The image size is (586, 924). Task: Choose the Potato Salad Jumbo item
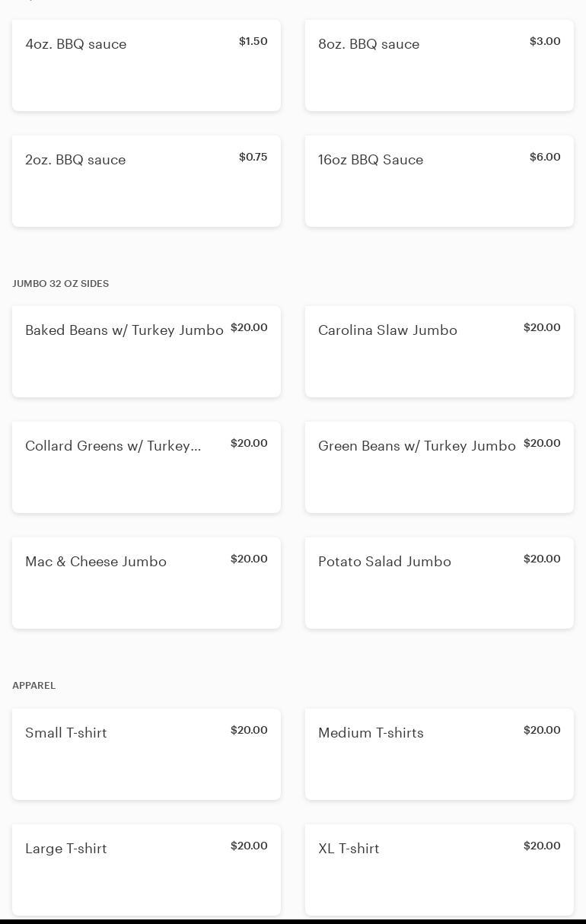coord(439,583)
